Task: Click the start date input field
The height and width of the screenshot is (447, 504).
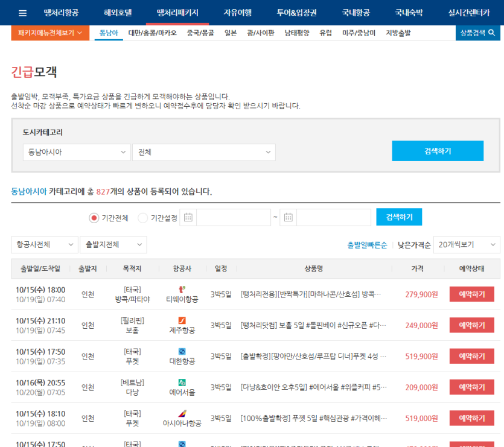Action: [x=233, y=217]
